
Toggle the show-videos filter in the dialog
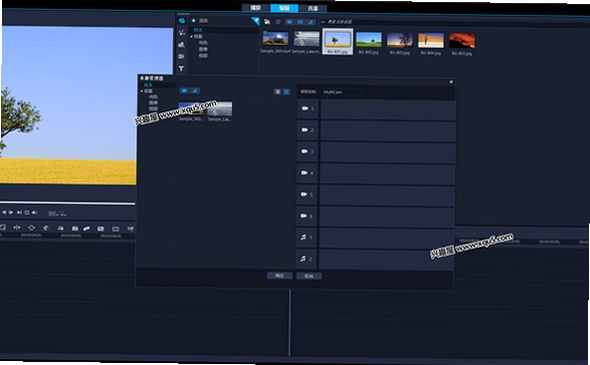pyautogui.click(x=184, y=90)
